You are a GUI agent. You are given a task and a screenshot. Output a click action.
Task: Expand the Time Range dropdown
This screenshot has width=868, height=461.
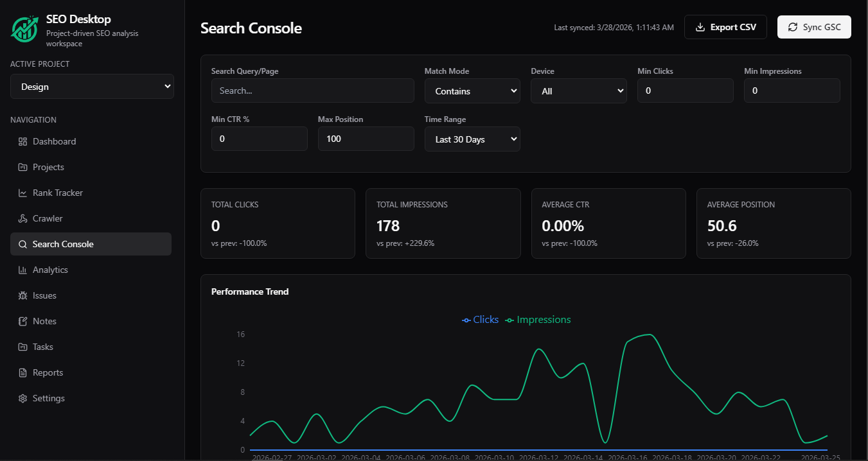point(472,139)
